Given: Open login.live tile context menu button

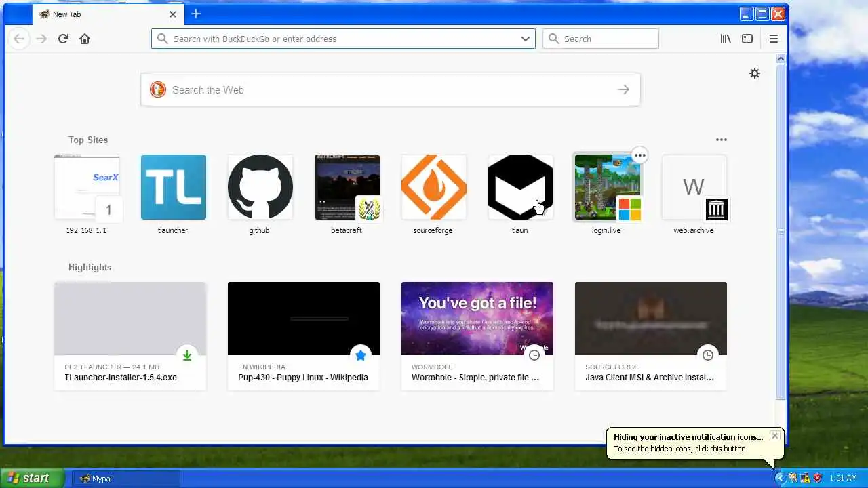Looking at the screenshot, I should (x=639, y=155).
